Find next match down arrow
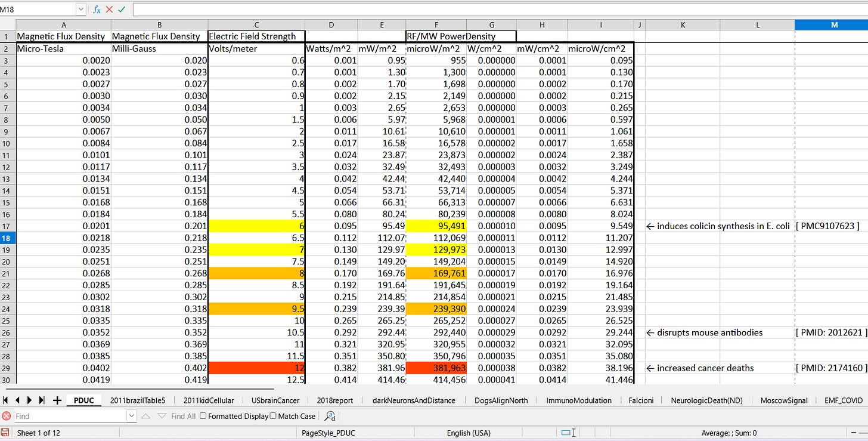The height and width of the screenshot is (441, 868). point(162,416)
